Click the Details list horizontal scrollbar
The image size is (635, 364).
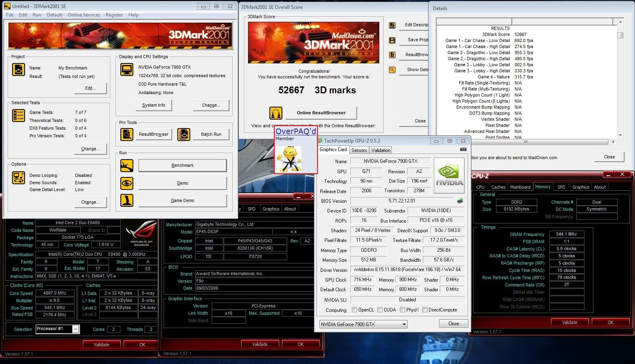526,142
